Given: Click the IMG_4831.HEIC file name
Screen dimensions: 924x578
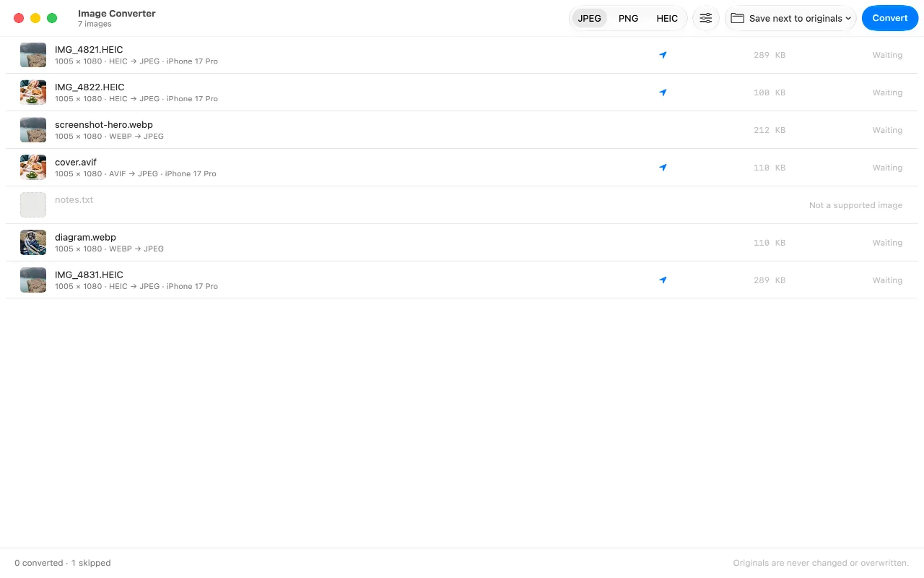Looking at the screenshot, I should (x=89, y=275).
